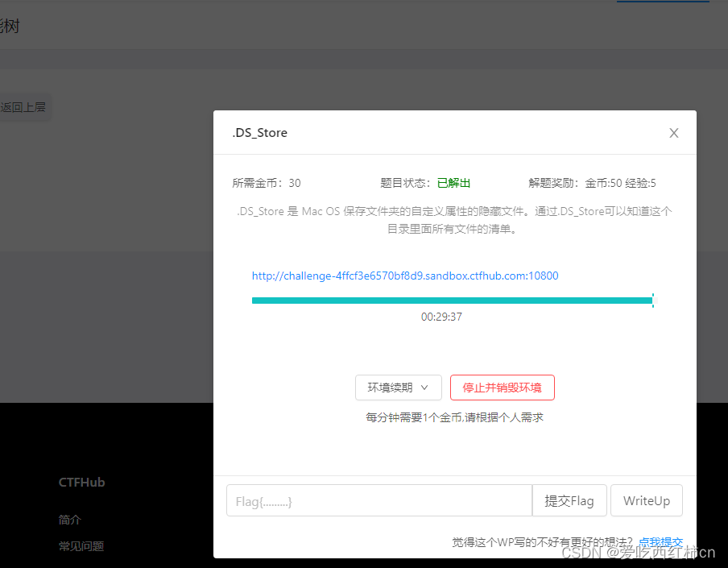Open the 环境续期 renewal dropdown

[x=392, y=388]
